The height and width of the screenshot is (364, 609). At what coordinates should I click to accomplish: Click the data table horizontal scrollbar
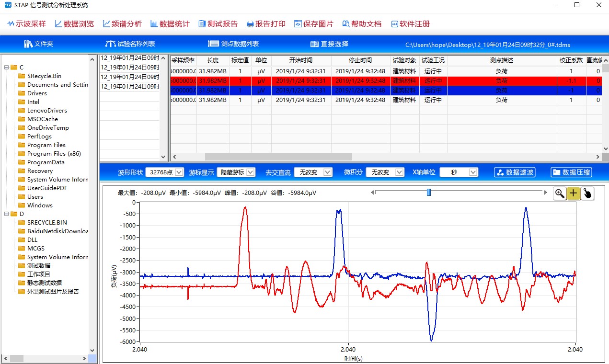pos(278,157)
